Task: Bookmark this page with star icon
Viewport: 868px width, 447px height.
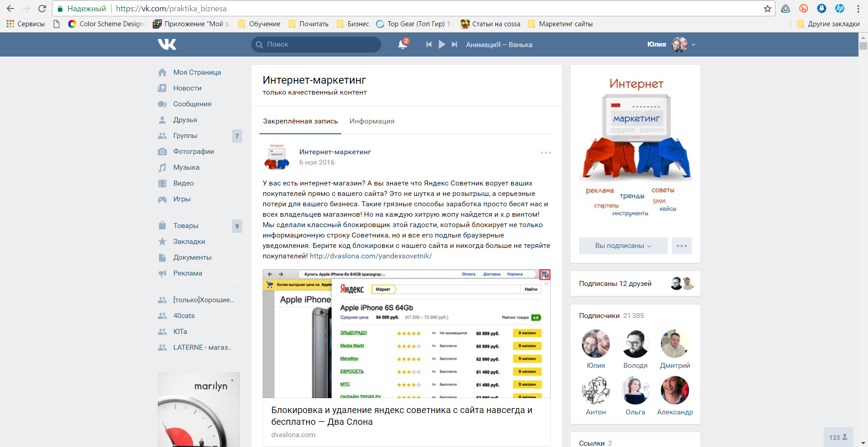Action: point(767,9)
